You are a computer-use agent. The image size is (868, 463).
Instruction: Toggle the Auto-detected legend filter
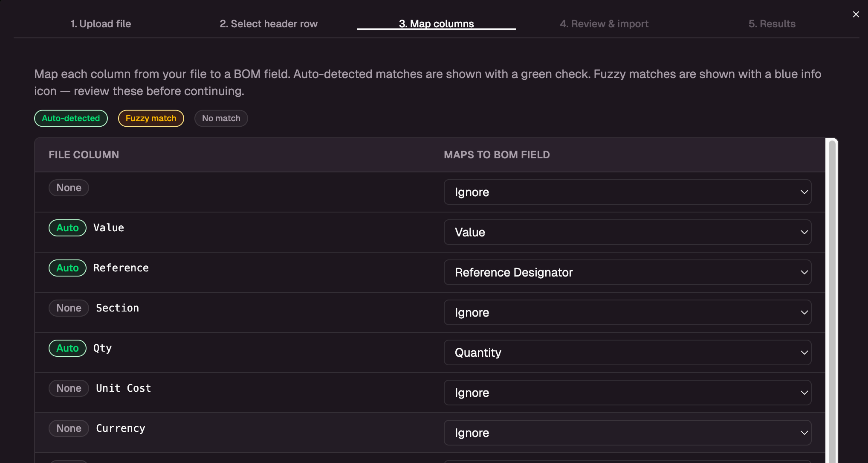[71, 118]
